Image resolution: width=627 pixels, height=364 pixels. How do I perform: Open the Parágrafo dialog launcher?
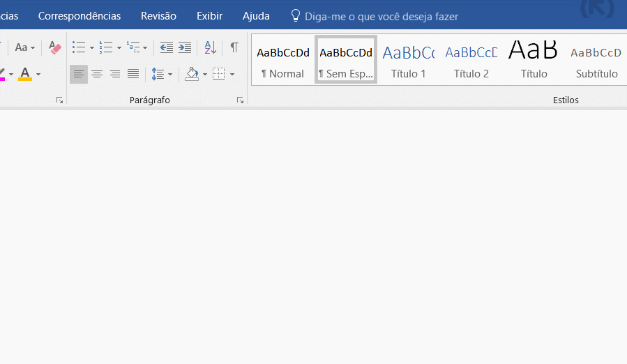coord(240,100)
